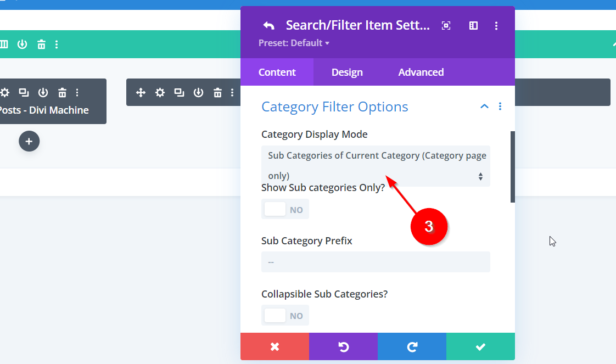
Task: Open the Preset: Default dropdown
Action: [x=294, y=43]
